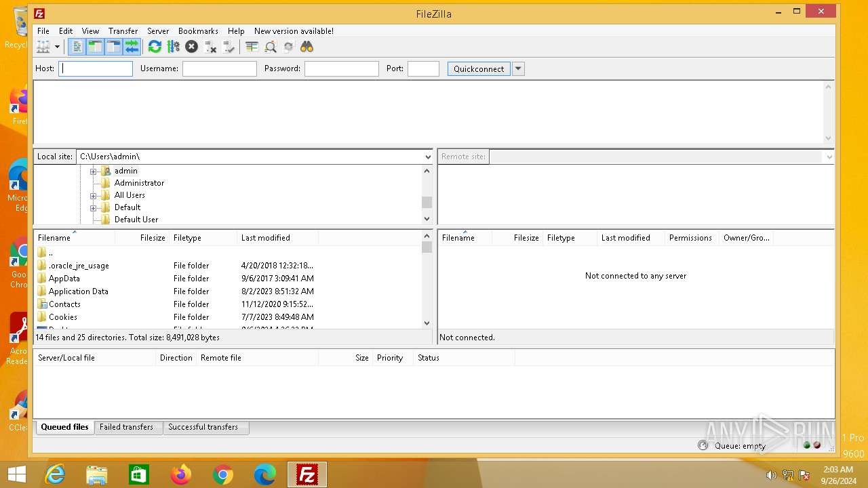The image size is (868, 488).
Task: Reconnect to last server icon
Action: pyautogui.click(x=229, y=47)
